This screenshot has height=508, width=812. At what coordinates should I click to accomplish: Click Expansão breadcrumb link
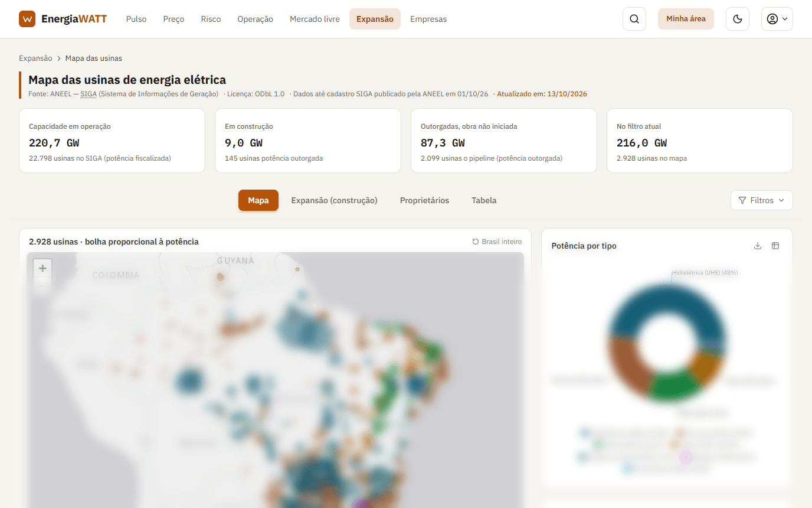(x=35, y=58)
